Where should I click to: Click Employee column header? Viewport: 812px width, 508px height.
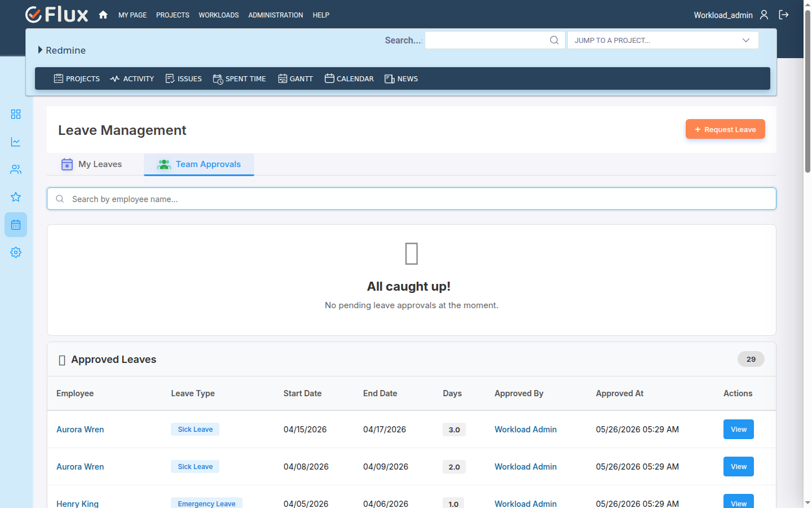pyautogui.click(x=75, y=393)
